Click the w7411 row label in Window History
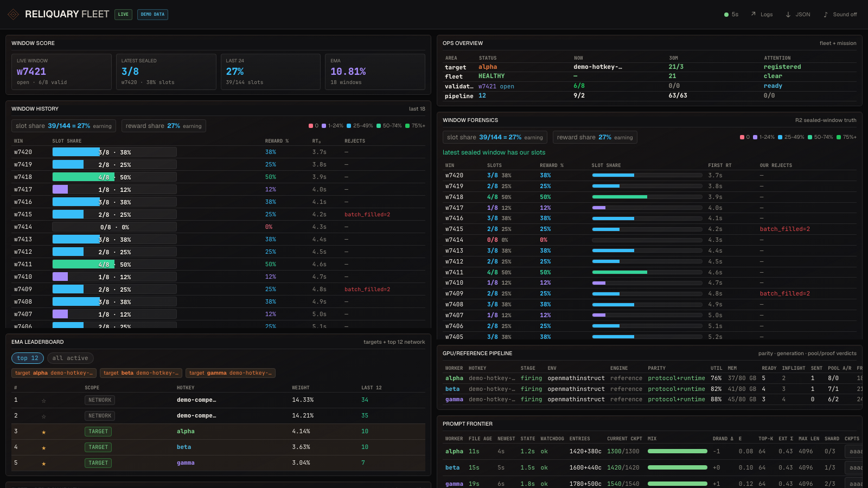Viewport: 868px width, 488px height. point(23,265)
